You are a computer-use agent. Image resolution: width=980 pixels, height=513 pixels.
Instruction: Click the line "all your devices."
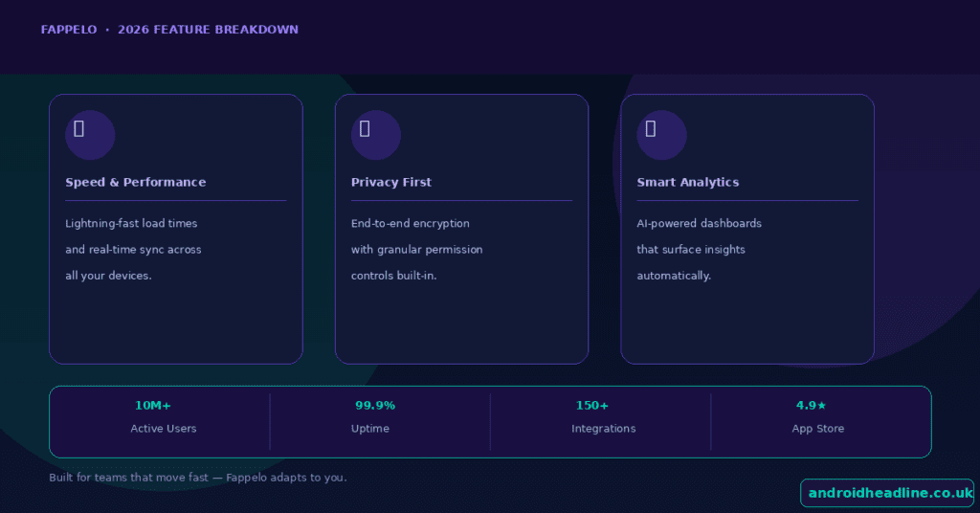click(109, 276)
